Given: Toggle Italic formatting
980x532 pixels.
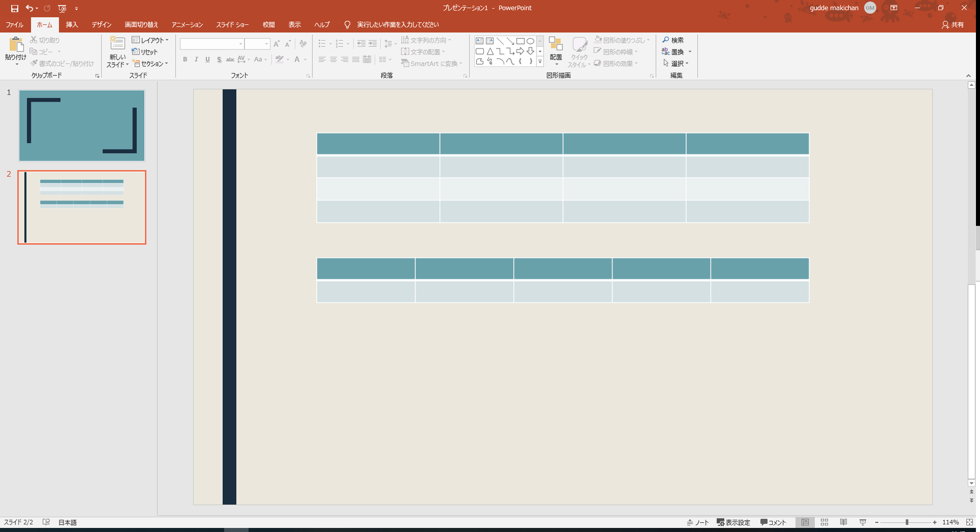Looking at the screenshot, I should [x=196, y=60].
